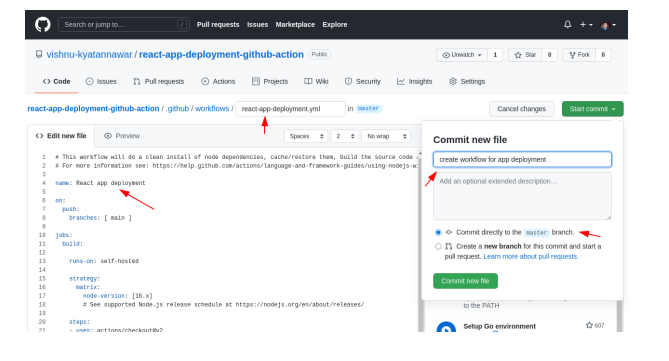Open vishnu-kyatannawar profile link
669x361 pixels.
click(x=89, y=55)
